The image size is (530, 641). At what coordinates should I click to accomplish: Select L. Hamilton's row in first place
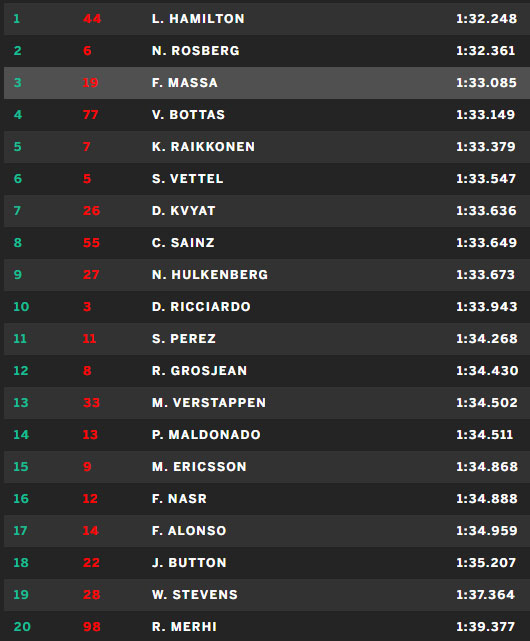pos(267,19)
